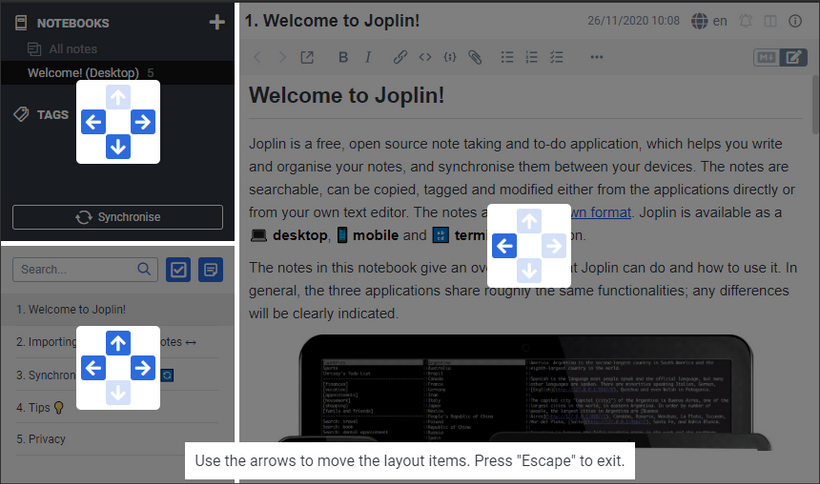Open note 2. Importing and exporting notes
820x484 pixels.
118,342
